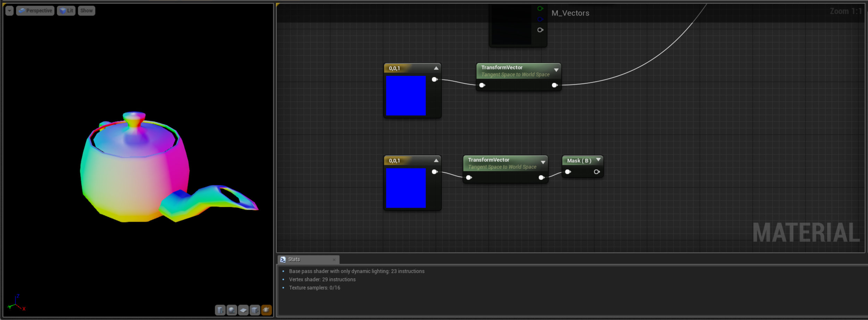The width and height of the screenshot is (868, 320).
Task: Click the green output pin on top node
Action: 540,8
